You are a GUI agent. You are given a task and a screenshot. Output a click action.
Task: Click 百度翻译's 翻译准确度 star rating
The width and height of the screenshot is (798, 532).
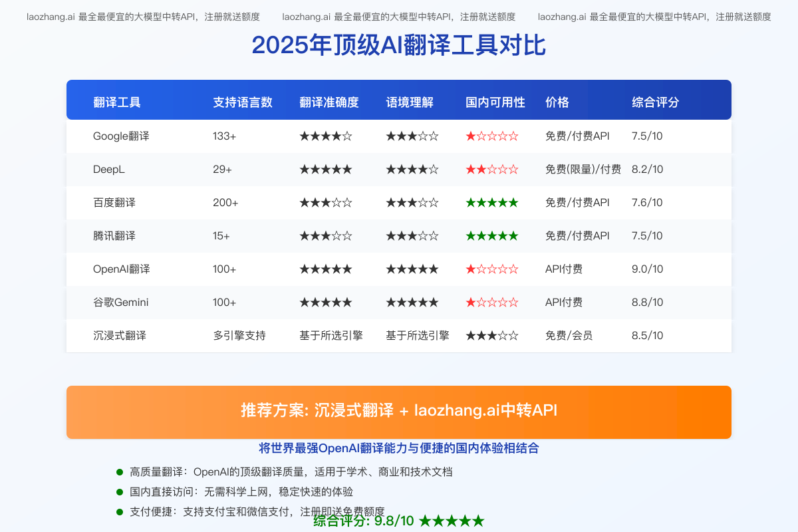tap(326, 203)
